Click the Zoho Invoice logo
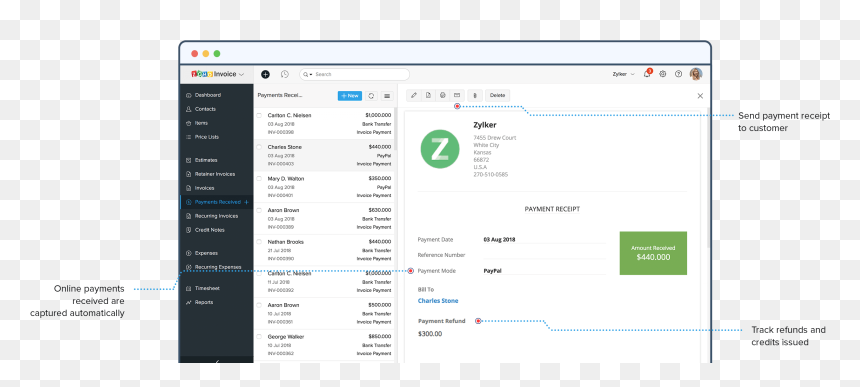 tap(213, 74)
